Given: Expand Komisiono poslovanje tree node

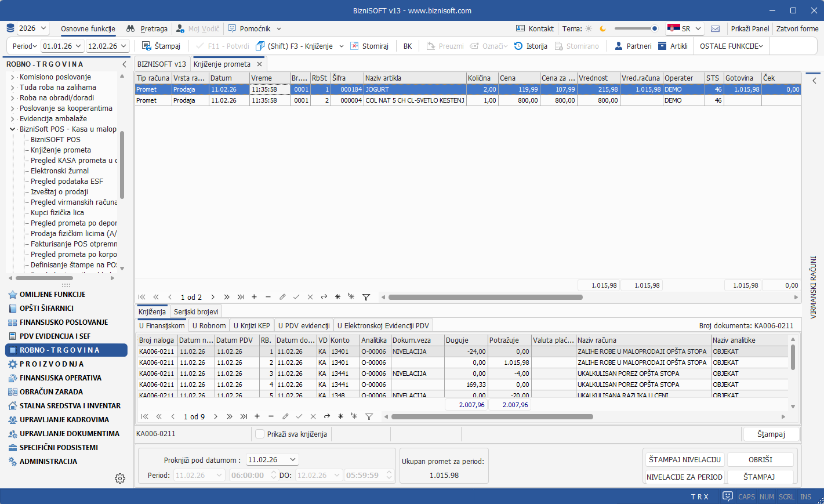Looking at the screenshot, I should click(x=13, y=77).
